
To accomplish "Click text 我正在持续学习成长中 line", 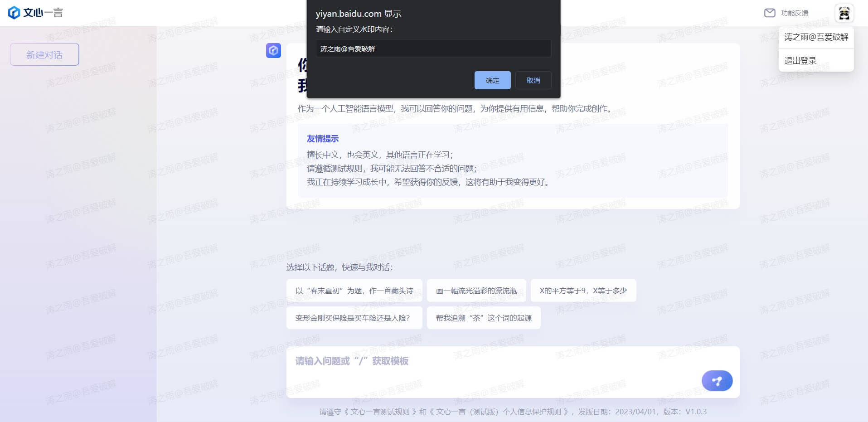I will click(x=429, y=182).
